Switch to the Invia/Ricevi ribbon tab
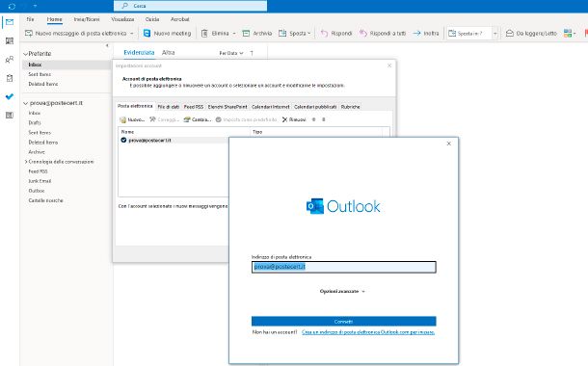 [x=87, y=19]
